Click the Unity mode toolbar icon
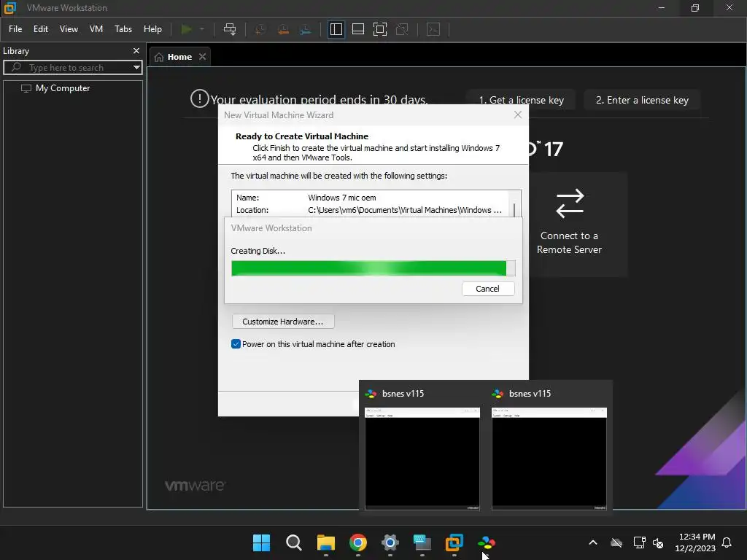 pos(402,29)
